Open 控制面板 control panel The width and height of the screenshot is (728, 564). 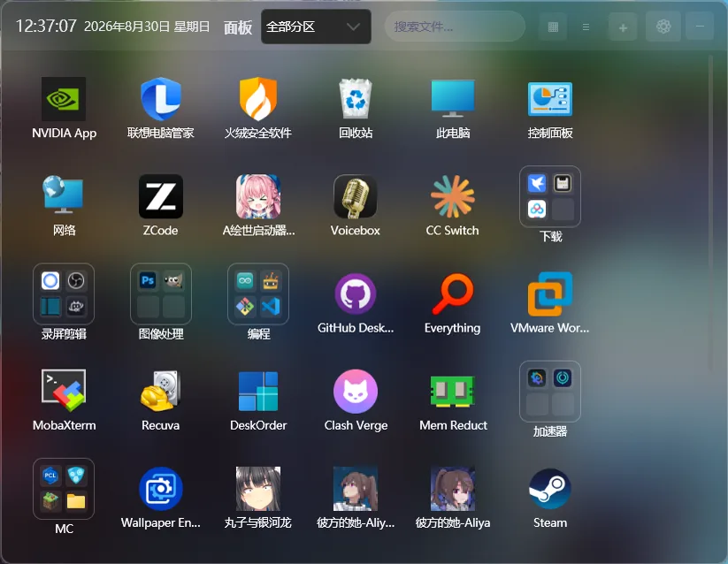click(550, 99)
